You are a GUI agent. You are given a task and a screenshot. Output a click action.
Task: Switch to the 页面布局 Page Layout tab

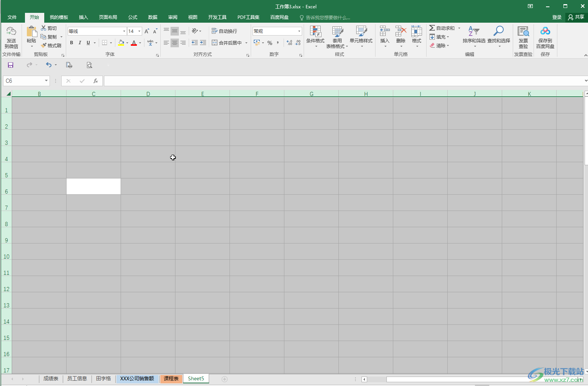[108, 17]
